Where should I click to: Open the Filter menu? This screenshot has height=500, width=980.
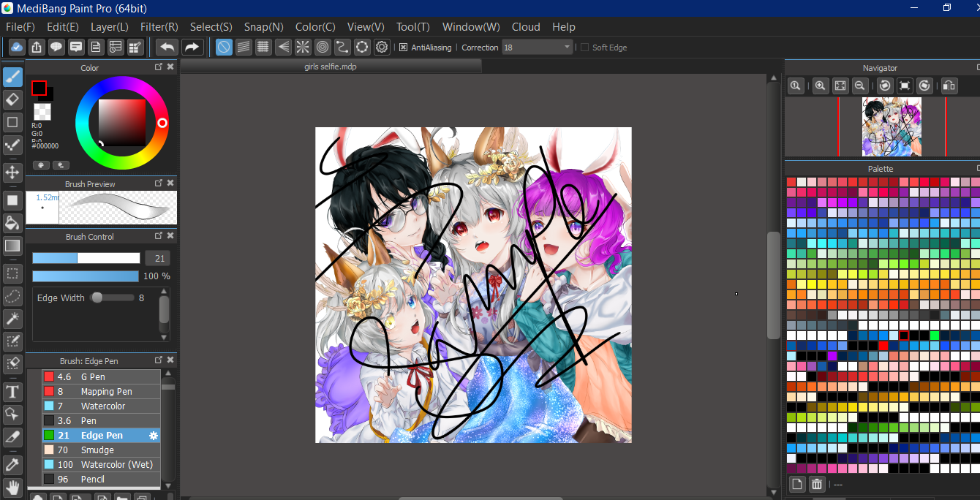click(159, 27)
